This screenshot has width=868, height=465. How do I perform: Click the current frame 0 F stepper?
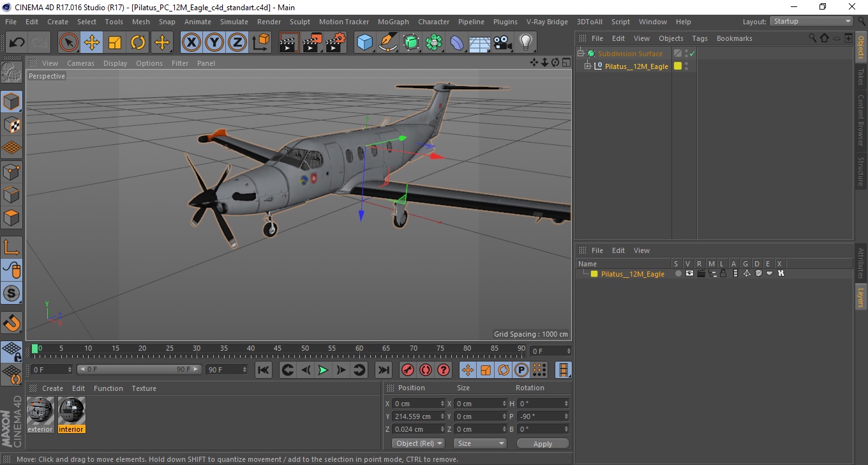(x=70, y=369)
